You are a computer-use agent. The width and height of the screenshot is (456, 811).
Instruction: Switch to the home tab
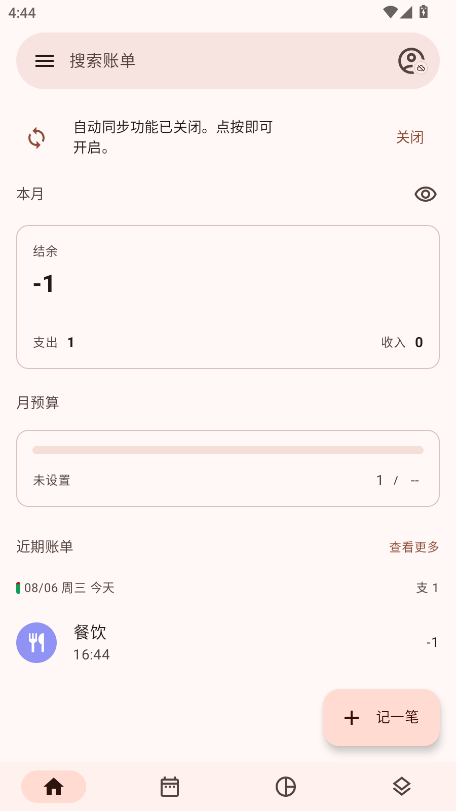(x=54, y=787)
